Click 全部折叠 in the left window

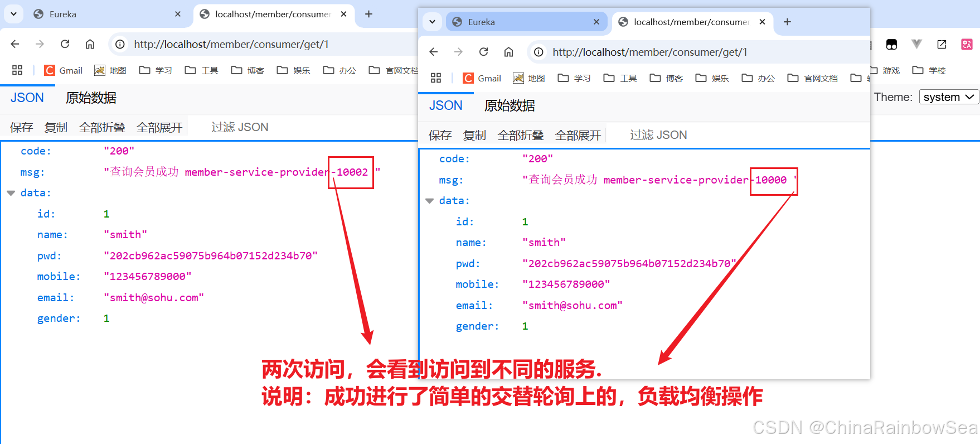(102, 127)
